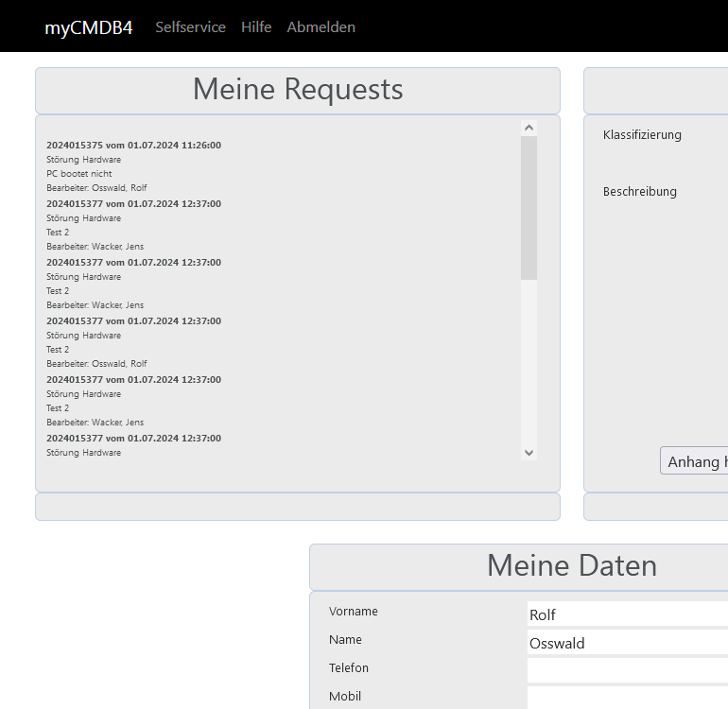Click the empty scrollbar track below the thumb
The height and width of the screenshot is (709, 728).
pos(529,359)
